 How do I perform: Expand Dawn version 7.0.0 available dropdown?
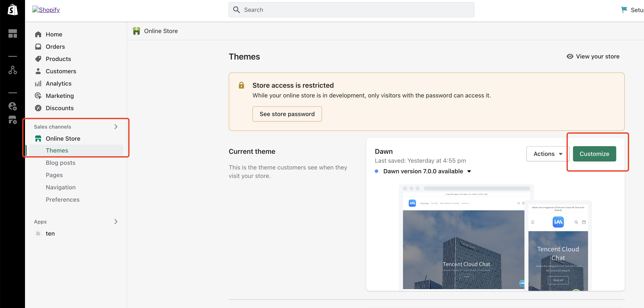[469, 171]
